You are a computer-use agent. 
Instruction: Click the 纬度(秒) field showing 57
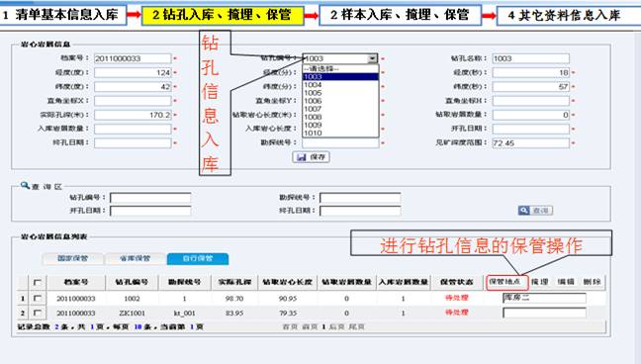(x=530, y=87)
